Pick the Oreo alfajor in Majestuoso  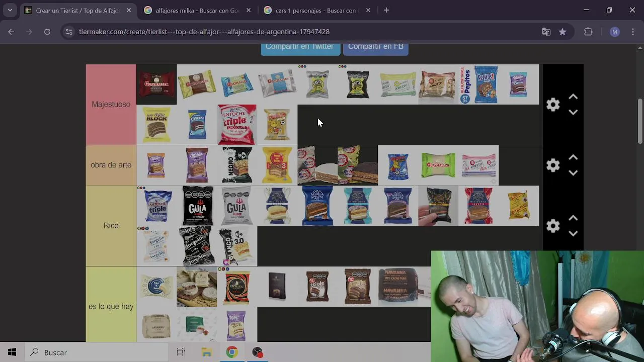click(x=197, y=125)
